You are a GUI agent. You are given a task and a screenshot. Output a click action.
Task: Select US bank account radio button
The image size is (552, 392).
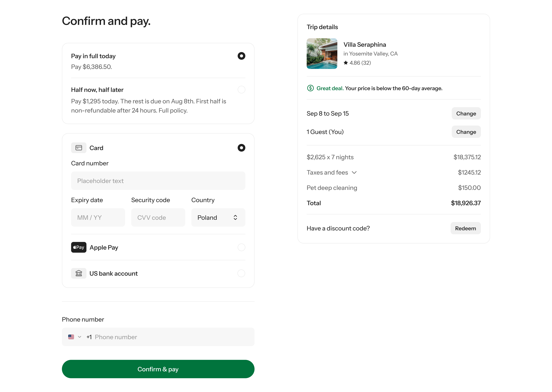(241, 273)
